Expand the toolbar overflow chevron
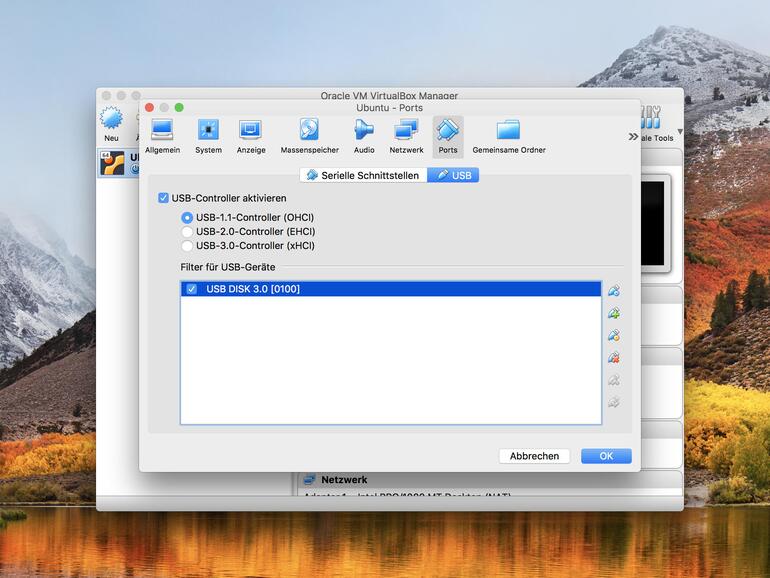 point(633,136)
